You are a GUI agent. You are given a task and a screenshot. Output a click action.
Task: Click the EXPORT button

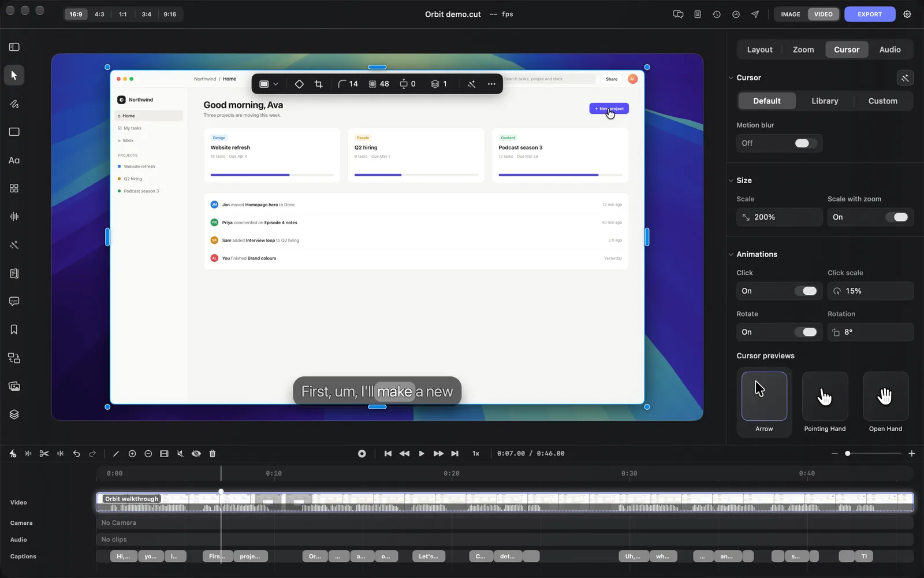tap(870, 14)
